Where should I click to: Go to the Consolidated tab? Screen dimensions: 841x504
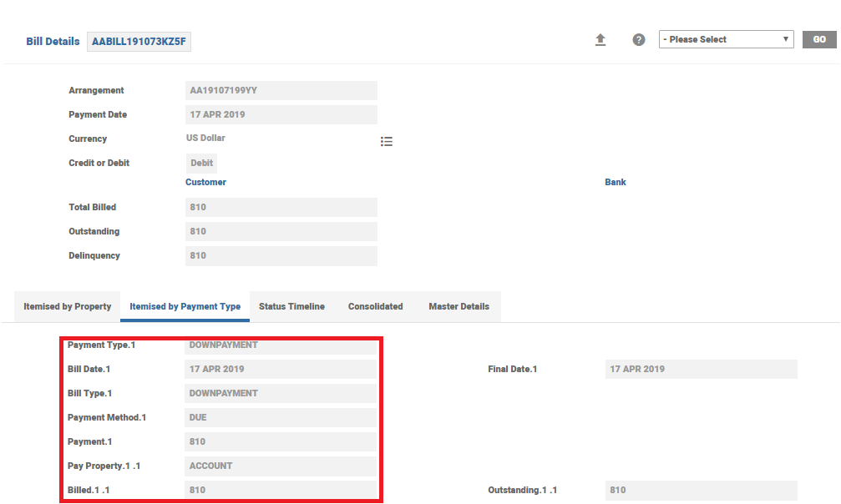[x=375, y=306]
